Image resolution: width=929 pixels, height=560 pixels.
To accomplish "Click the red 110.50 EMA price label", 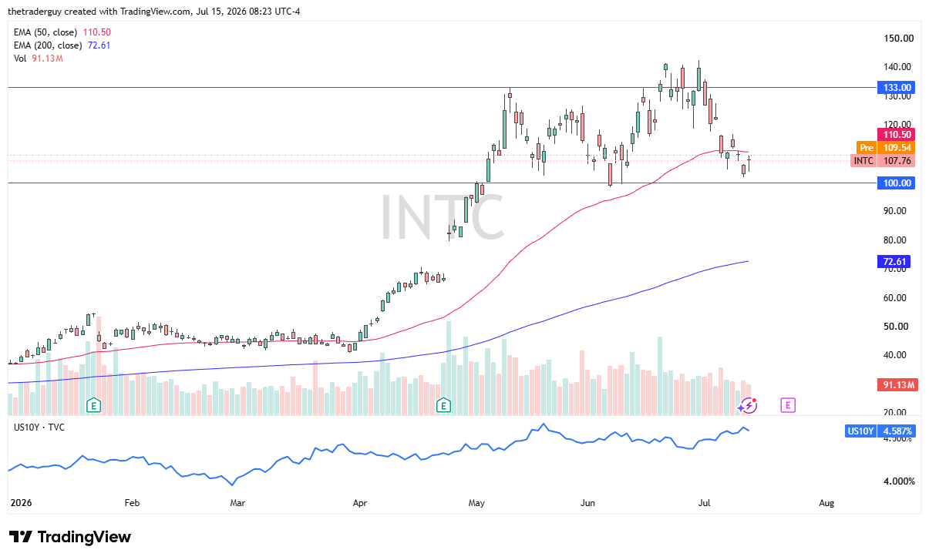I will point(897,134).
